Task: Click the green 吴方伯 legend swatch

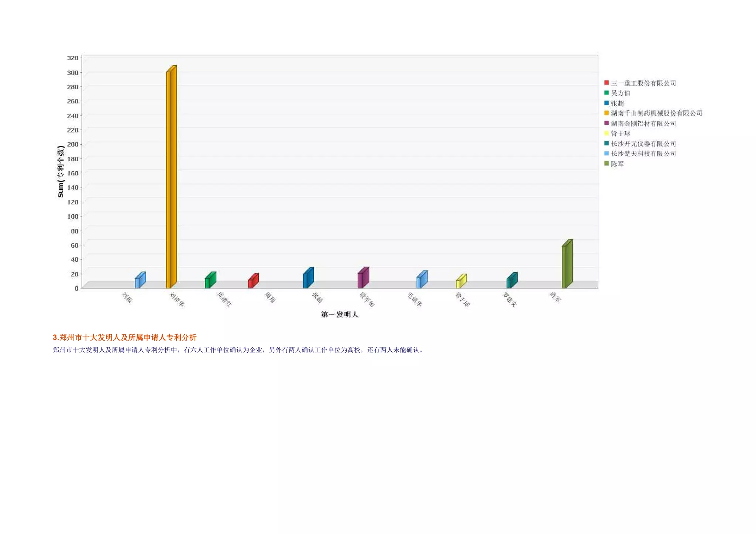Action: click(x=606, y=93)
